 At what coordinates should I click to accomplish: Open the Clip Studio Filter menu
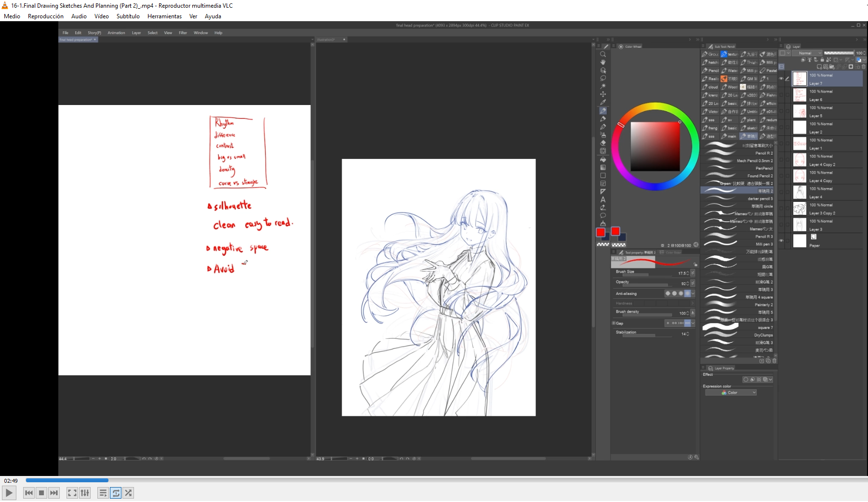click(x=183, y=33)
